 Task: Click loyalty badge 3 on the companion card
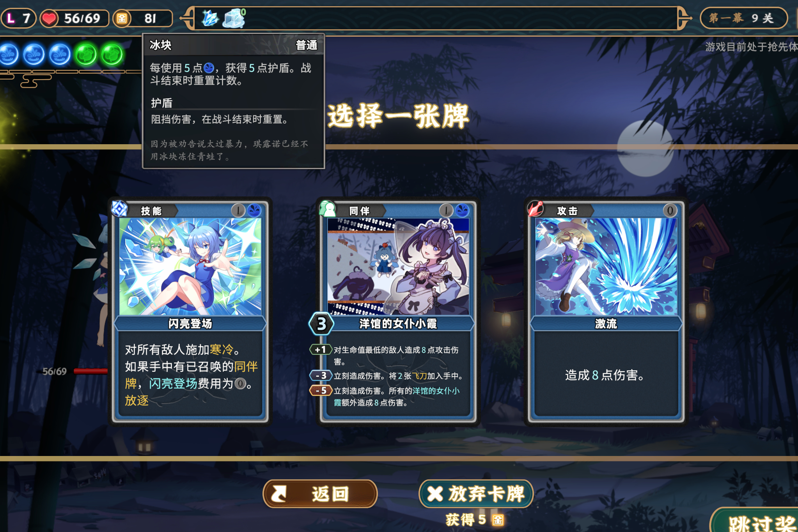[321, 323]
